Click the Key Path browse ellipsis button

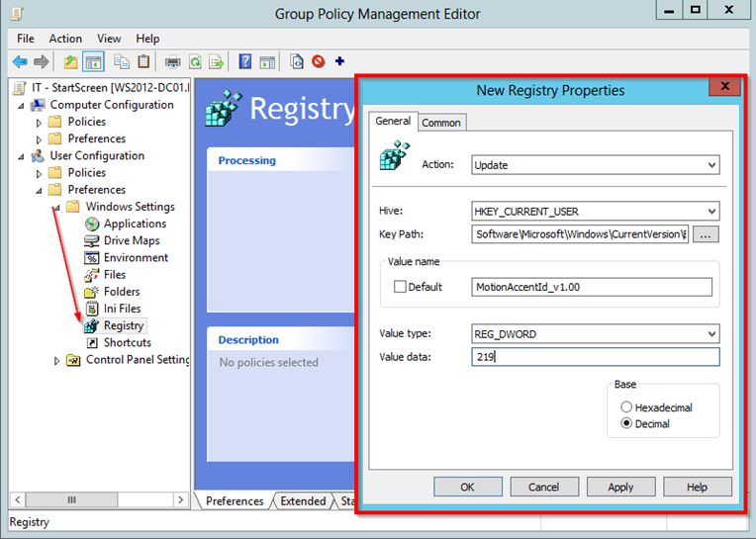pyautogui.click(x=706, y=234)
